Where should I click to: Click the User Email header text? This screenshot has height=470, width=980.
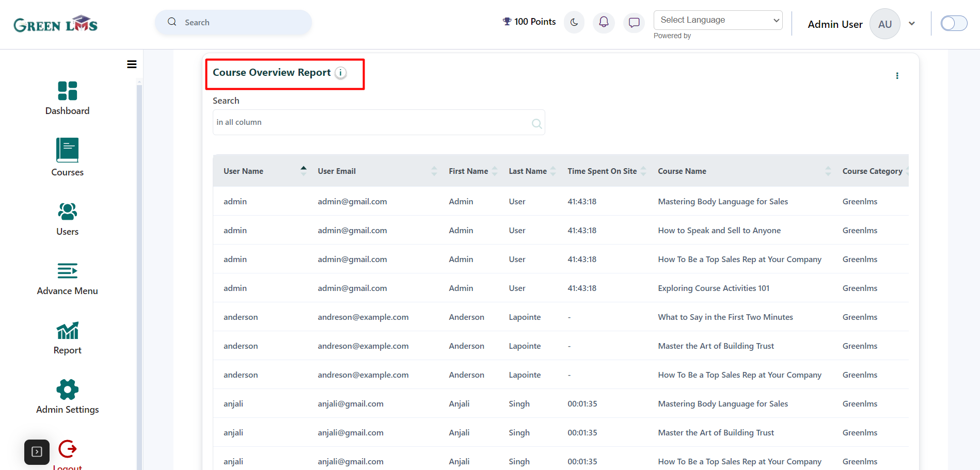click(x=337, y=171)
